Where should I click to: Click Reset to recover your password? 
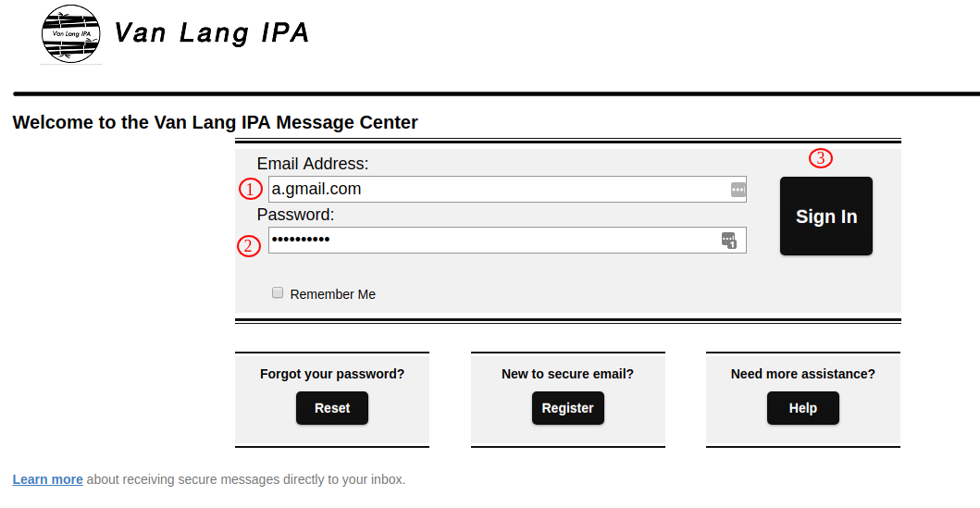click(x=332, y=408)
